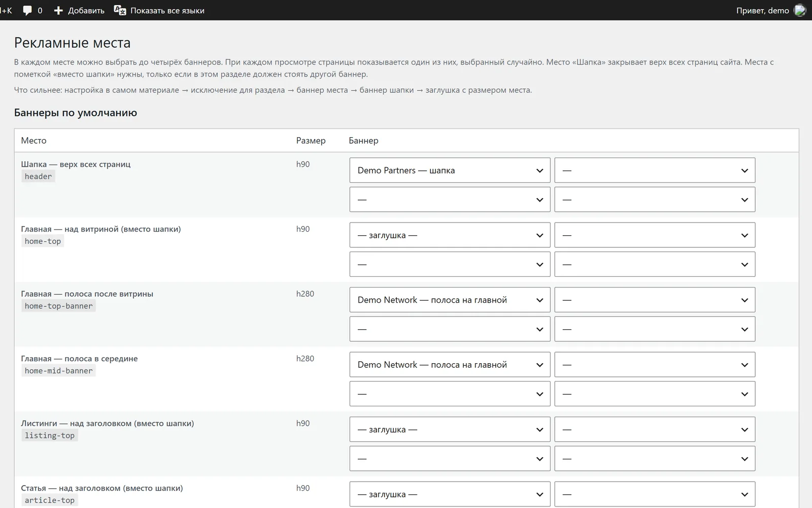Screen dimensions: 812x508
Task: Click the header place code label
Action: pyautogui.click(x=38, y=176)
